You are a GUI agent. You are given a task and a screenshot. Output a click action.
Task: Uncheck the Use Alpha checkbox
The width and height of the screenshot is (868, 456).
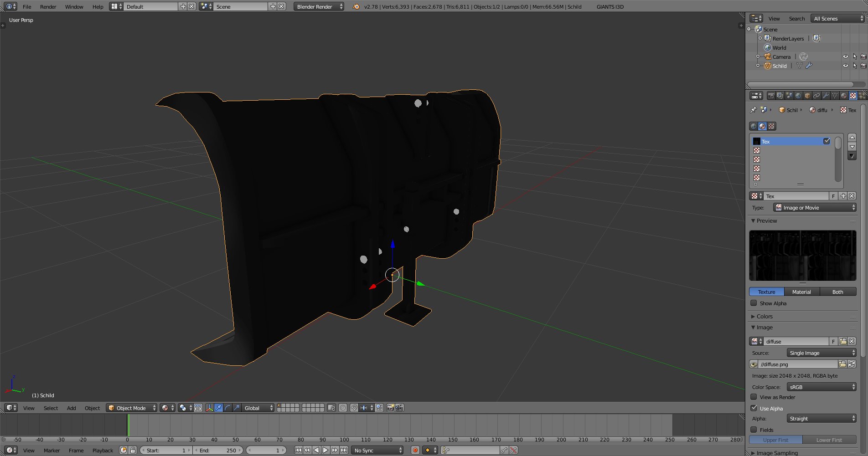click(x=754, y=408)
